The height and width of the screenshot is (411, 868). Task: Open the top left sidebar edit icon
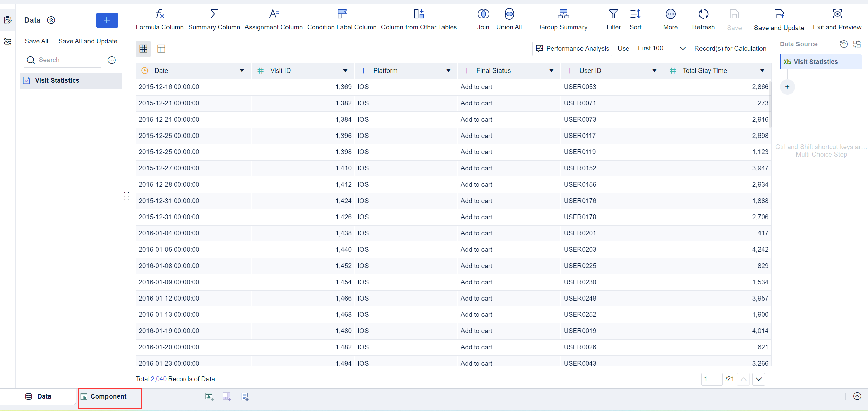(x=7, y=20)
